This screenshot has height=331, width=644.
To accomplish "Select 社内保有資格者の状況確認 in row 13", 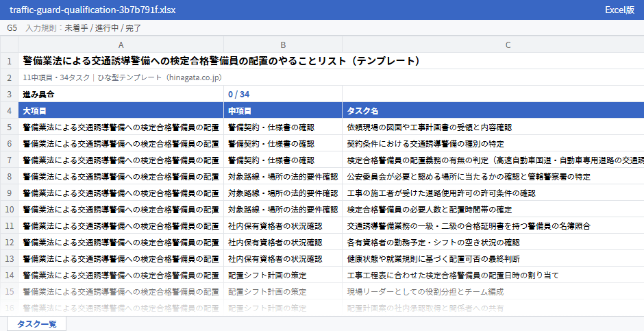I will point(283,259).
